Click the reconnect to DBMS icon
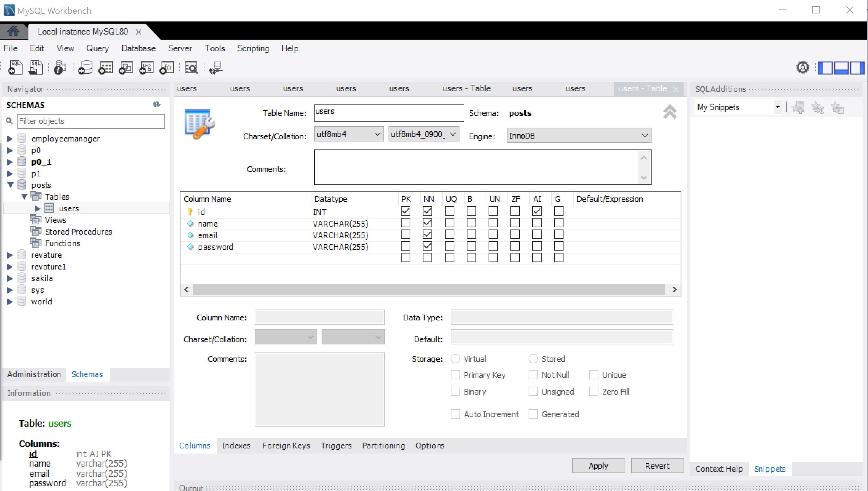Viewport: 868px width, 491px height. pos(215,68)
